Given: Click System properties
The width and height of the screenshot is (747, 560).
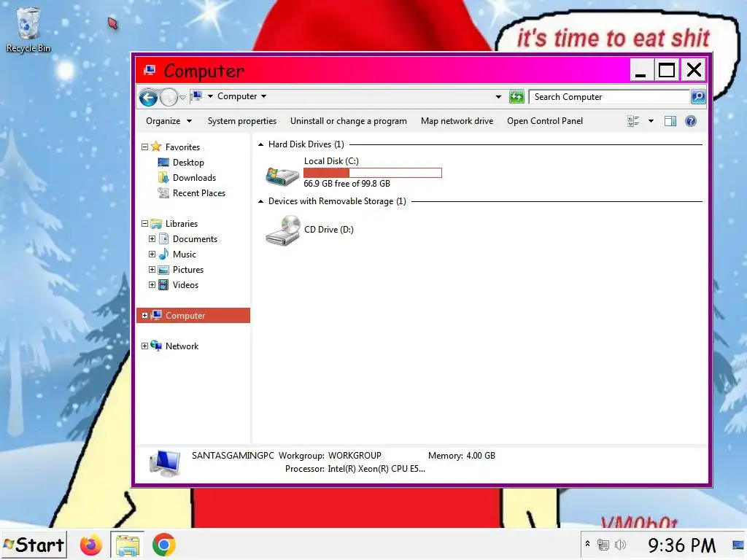Looking at the screenshot, I should click(242, 121).
